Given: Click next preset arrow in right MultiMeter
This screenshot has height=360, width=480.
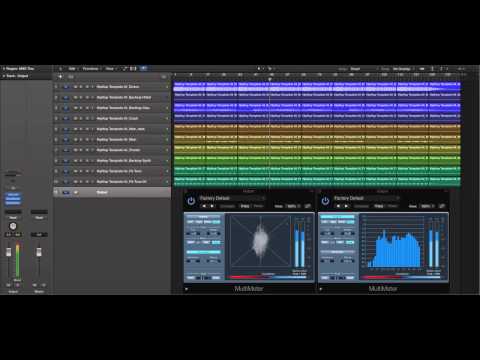Looking at the screenshot, I should tap(346, 206).
